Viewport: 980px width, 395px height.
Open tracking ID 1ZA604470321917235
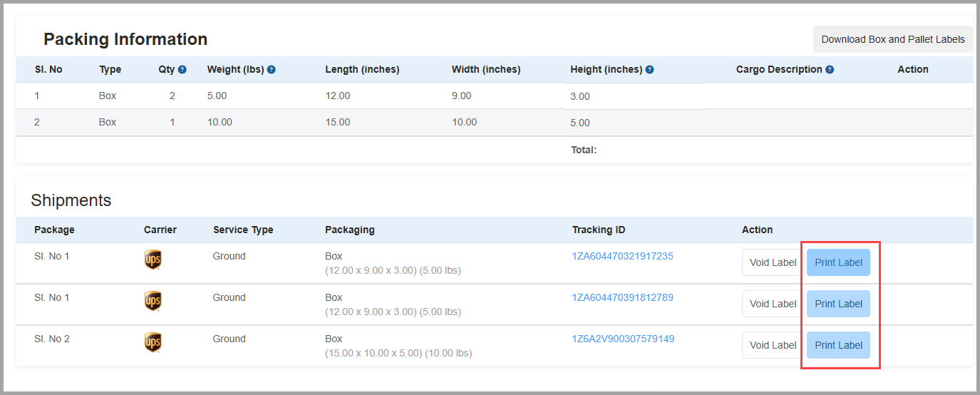[x=622, y=256]
